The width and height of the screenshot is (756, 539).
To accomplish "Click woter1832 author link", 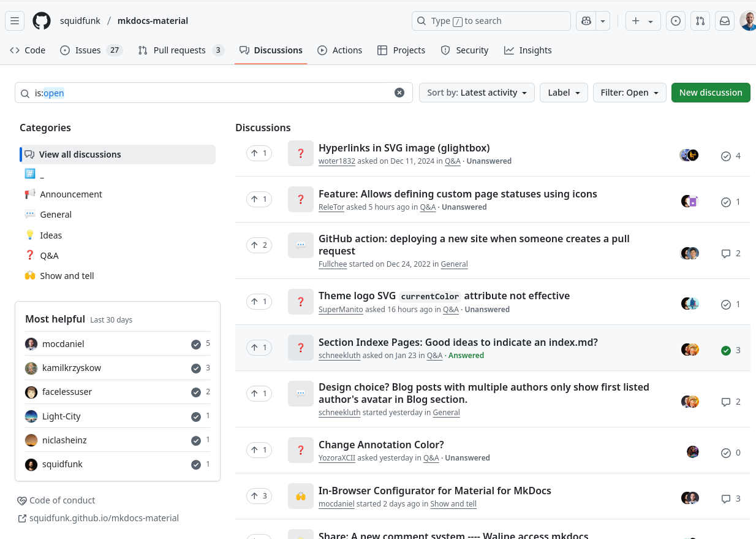I will (x=337, y=161).
